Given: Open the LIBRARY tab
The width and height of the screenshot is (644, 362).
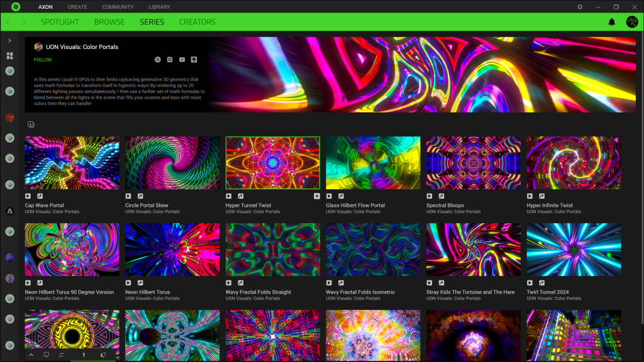Looking at the screenshot, I should coord(159,7).
